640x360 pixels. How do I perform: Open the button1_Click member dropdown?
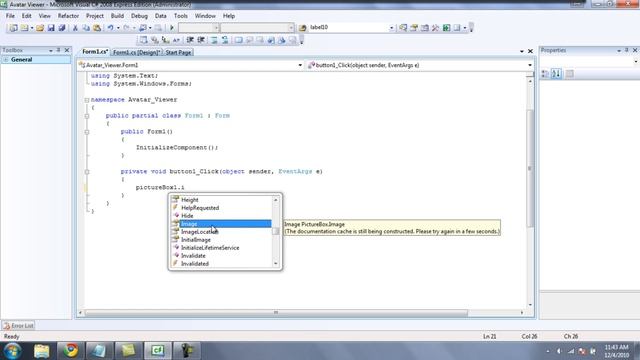point(530,65)
